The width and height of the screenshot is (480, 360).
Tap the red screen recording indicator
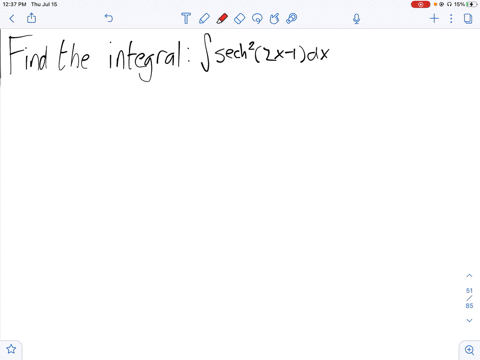tap(420, 4)
